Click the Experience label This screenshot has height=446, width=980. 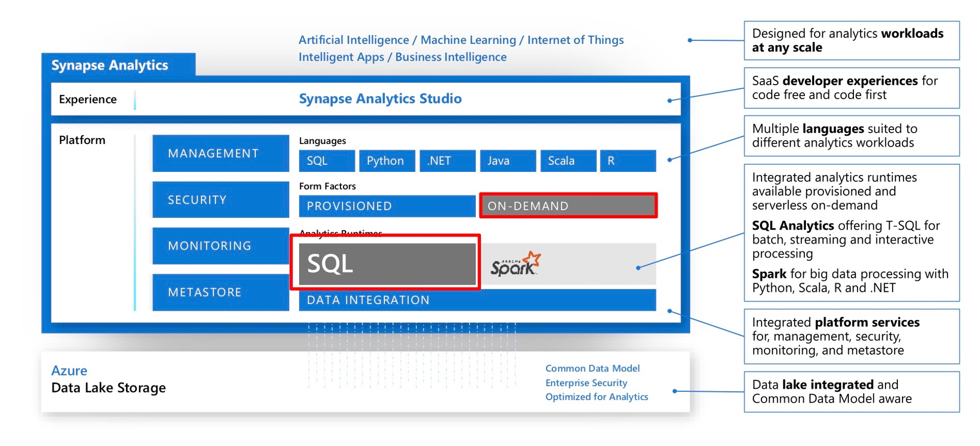coord(88,99)
